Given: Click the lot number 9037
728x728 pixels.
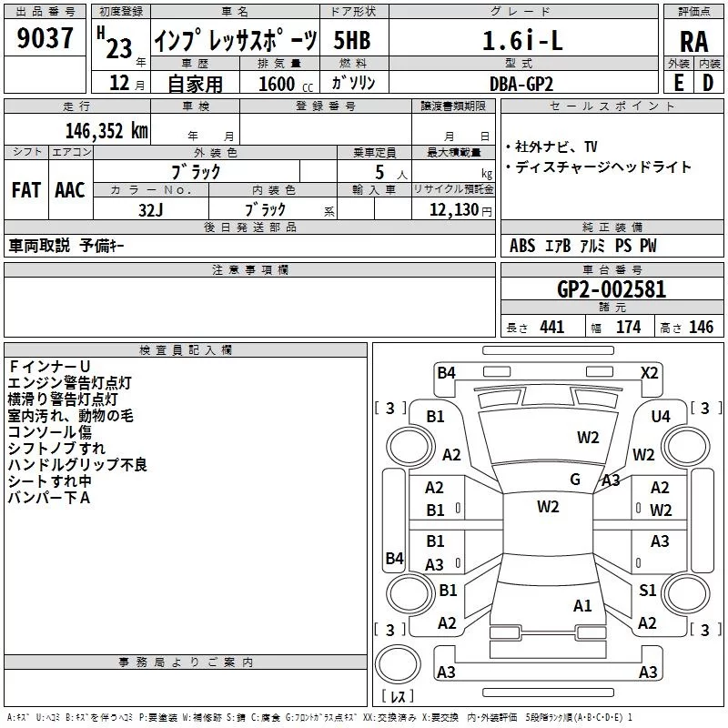Looking at the screenshot, I should 45,38.
